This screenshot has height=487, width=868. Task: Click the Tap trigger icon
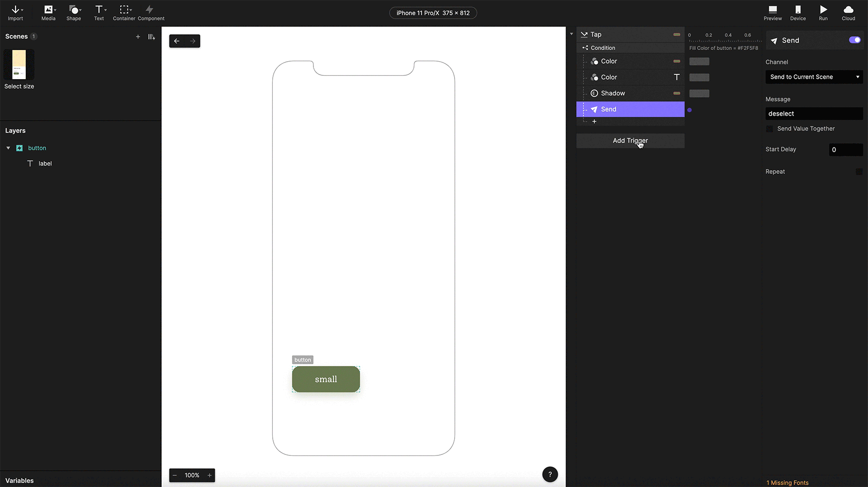click(584, 34)
